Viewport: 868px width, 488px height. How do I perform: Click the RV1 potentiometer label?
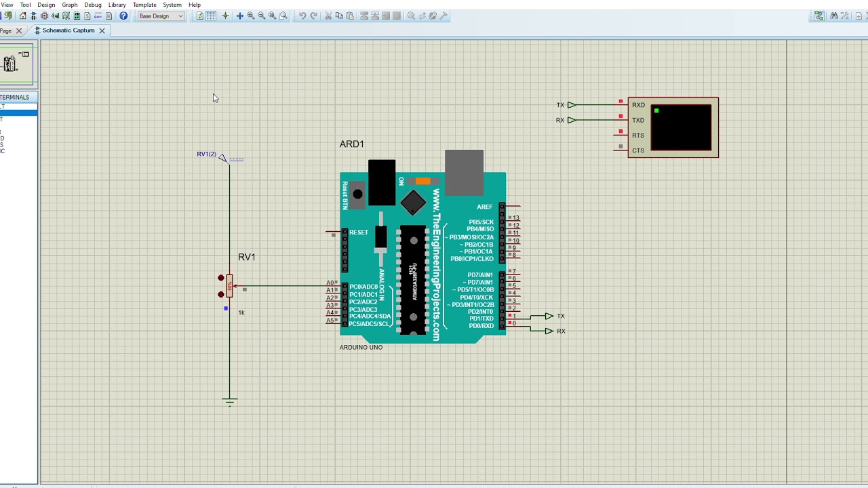click(247, 257)
